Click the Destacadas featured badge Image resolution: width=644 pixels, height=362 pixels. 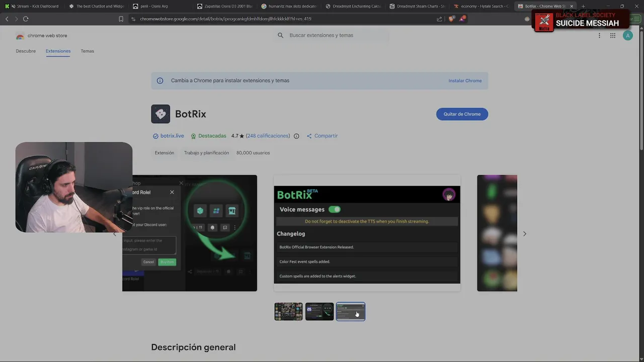[208, 136]
